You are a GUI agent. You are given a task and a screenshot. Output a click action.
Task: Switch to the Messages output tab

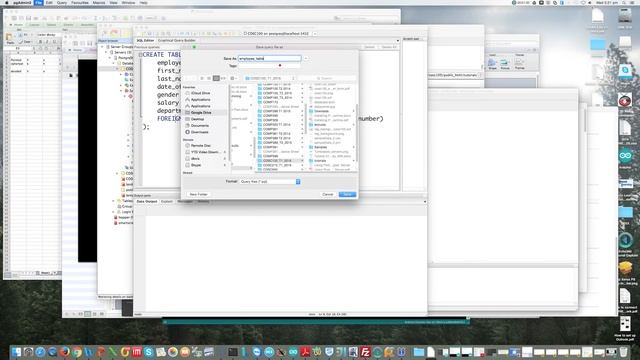point(185,202)
